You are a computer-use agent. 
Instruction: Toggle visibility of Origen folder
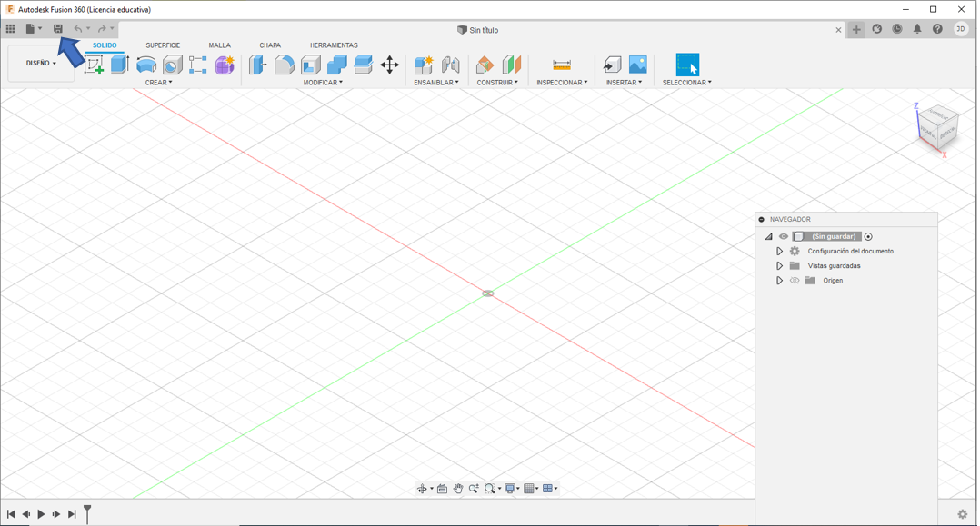click(795, 281)
